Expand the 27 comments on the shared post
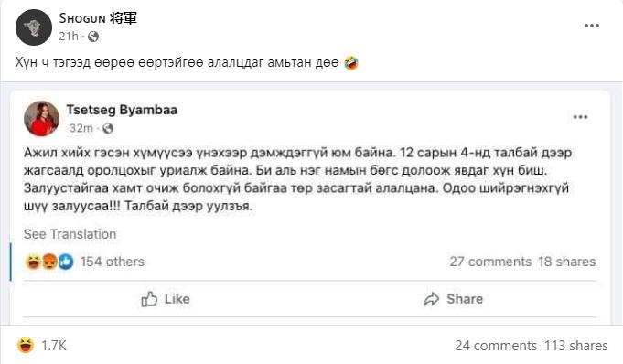 click(x=490, y=262)
